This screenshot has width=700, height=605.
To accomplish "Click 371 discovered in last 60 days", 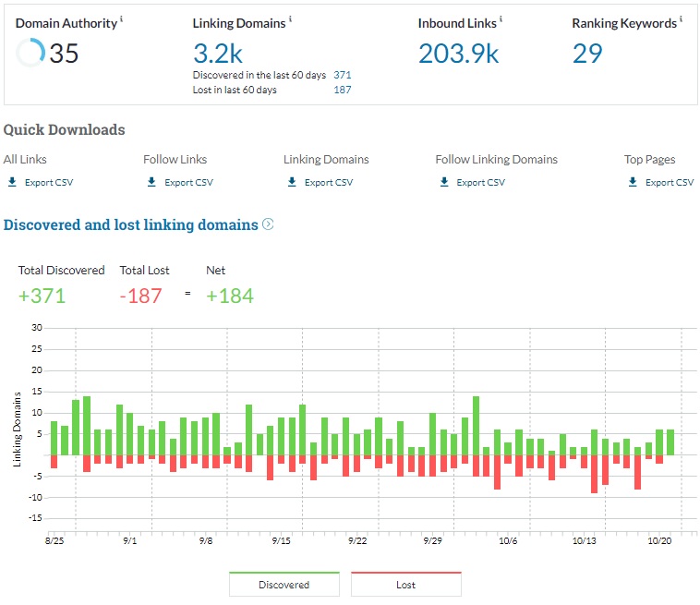I will (343, 75).
